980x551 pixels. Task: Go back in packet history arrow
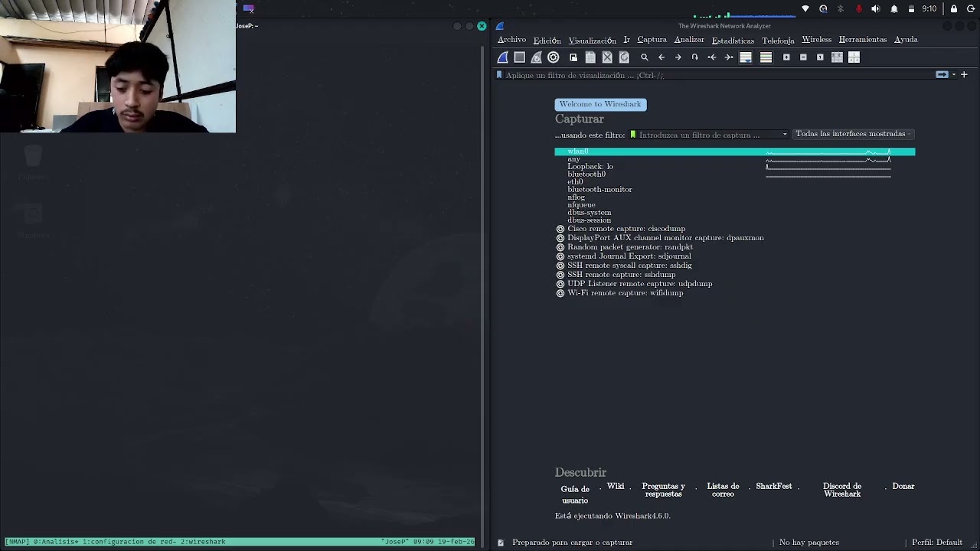(x=661, y=57)
